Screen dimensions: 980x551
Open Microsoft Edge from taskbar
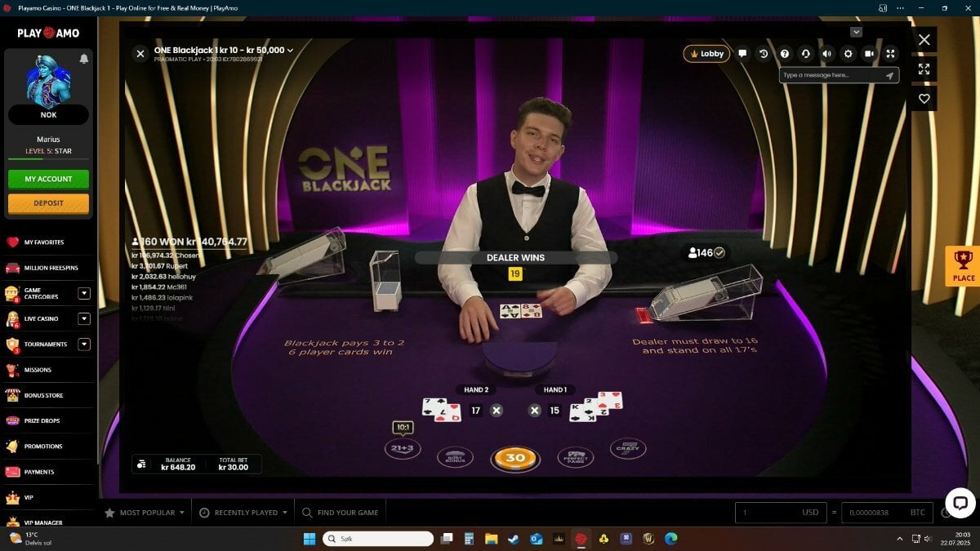(x=670, y=539)
